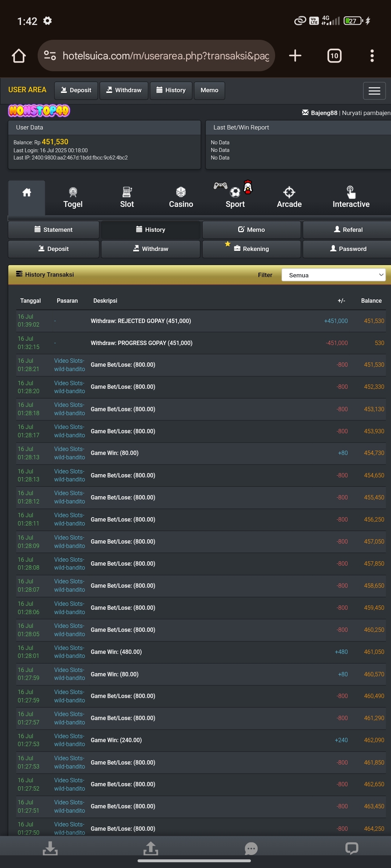
Task: Open the tab switcher showing 10 tabs
Action: pos(334,56)
